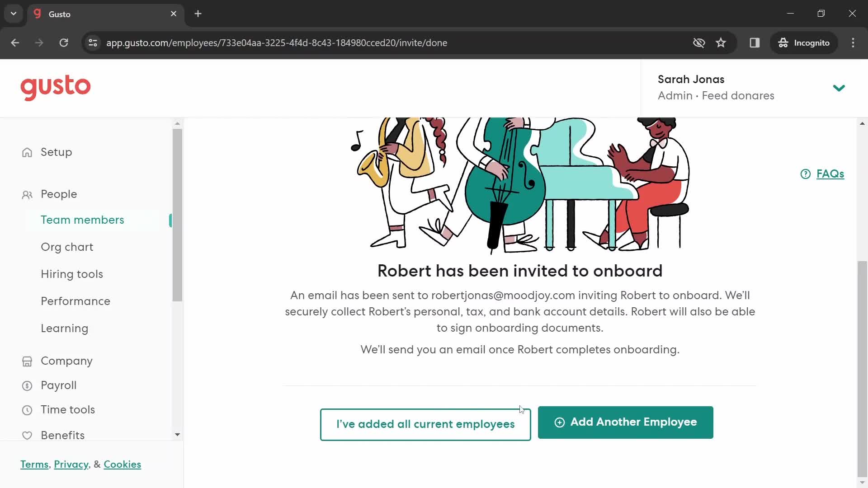
Task: Click I've added all current employees
Action: pyautogui.click(x=425, y=424)
